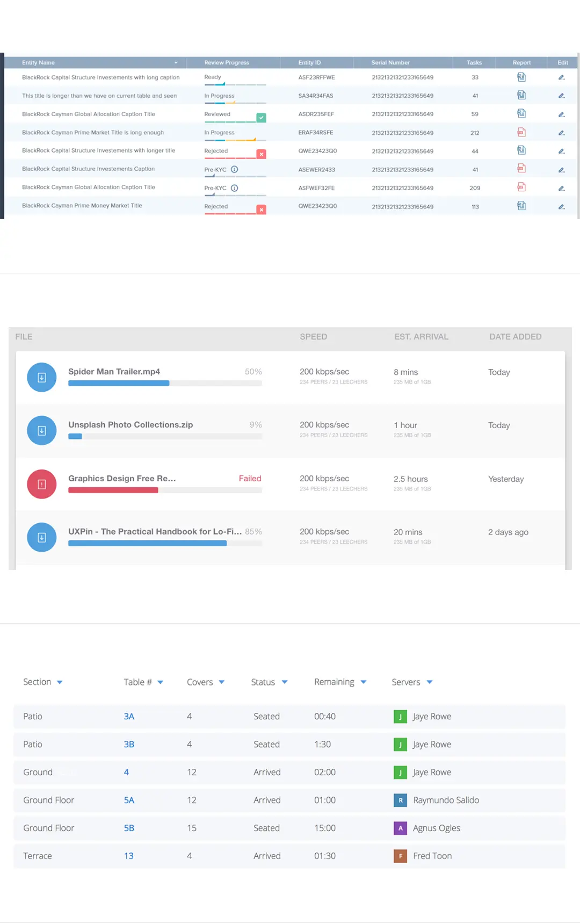
Task: Click download icon for Unsplash Photo Collections.zip
Action: 42,431
